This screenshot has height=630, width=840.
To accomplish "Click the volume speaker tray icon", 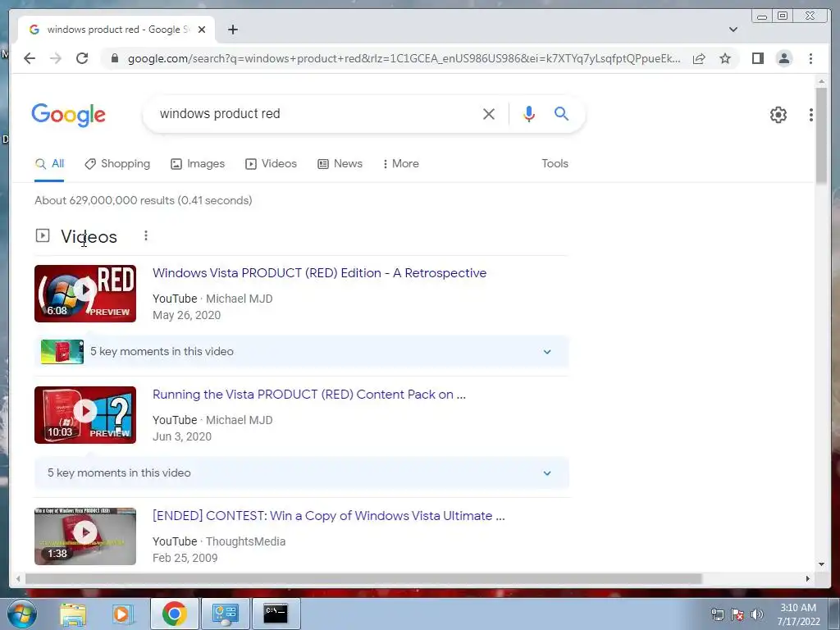I will [756, 614].
